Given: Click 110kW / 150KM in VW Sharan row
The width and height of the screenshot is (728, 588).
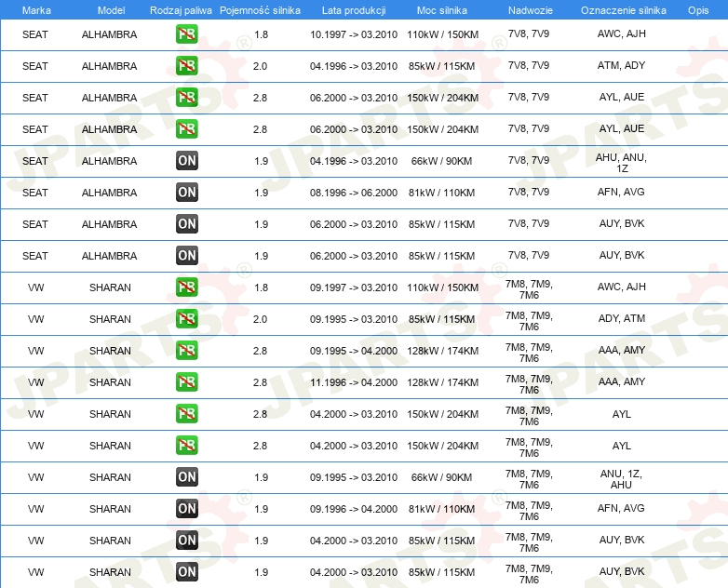Looking at the screenshot, I should click(x=442, y=287).
